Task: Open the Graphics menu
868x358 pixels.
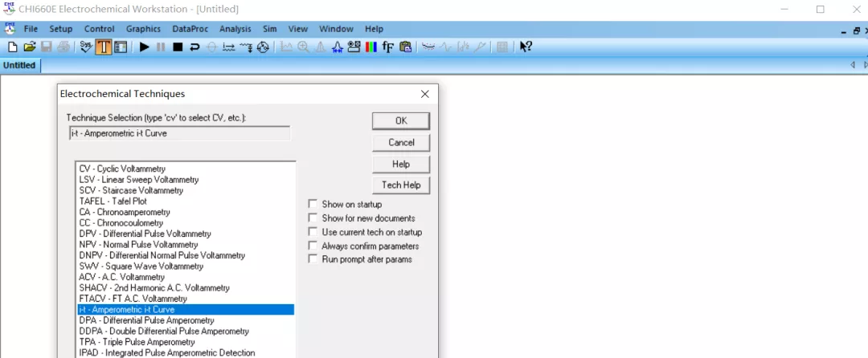Action: pos(143,29)
